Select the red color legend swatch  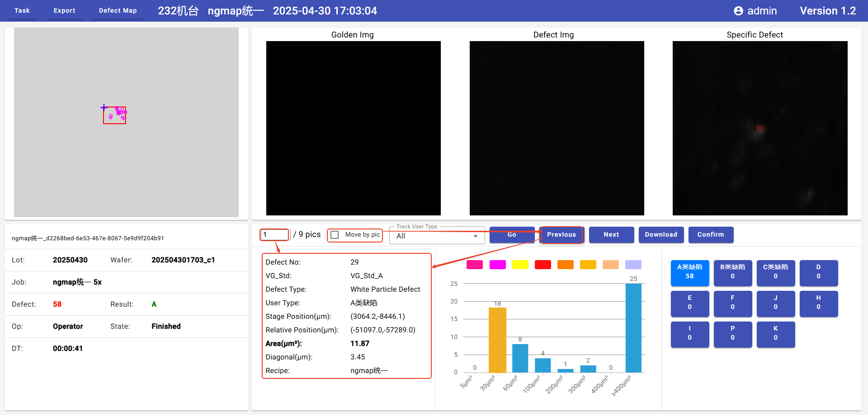542,265
